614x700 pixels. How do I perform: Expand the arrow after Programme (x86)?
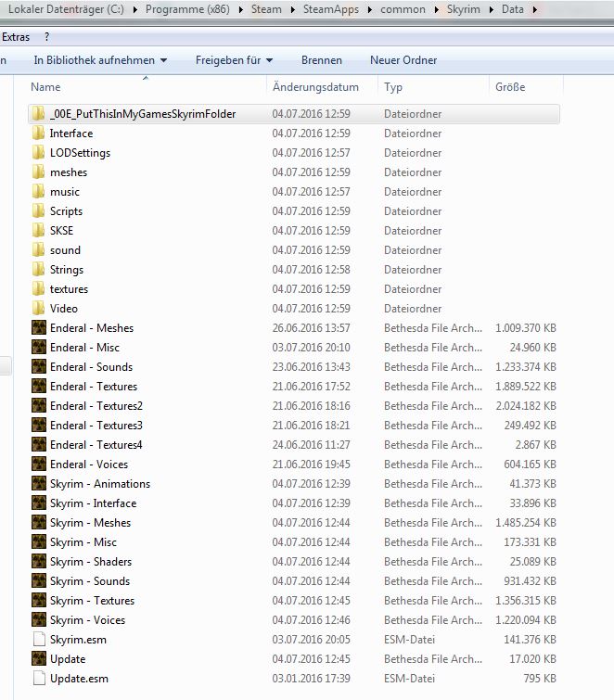pos(241,9)
